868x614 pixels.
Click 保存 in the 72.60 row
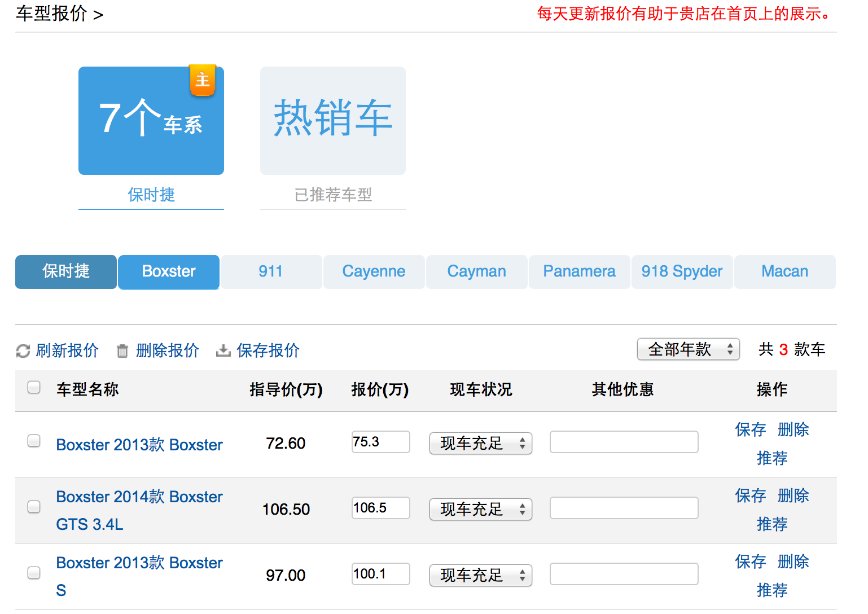click(751, 429)
